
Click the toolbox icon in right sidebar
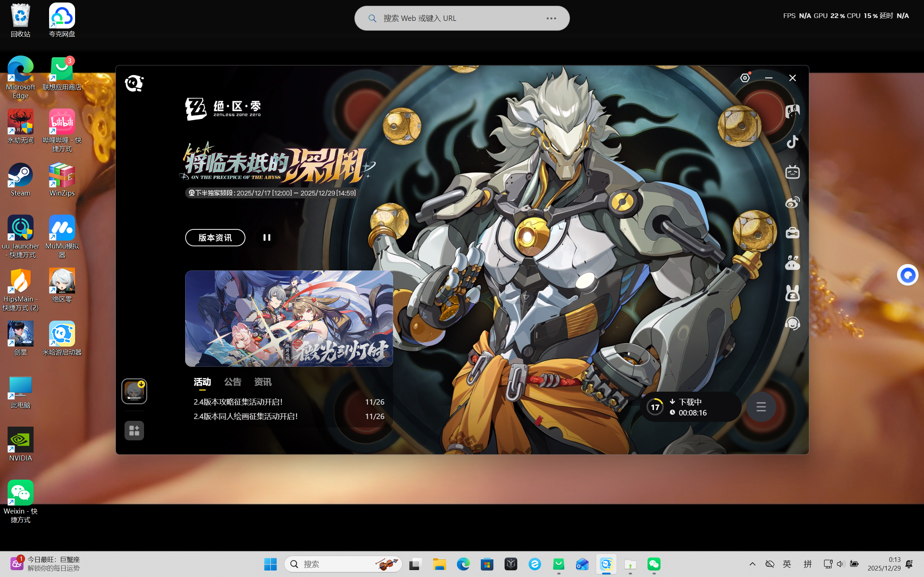tap(792, 233)
